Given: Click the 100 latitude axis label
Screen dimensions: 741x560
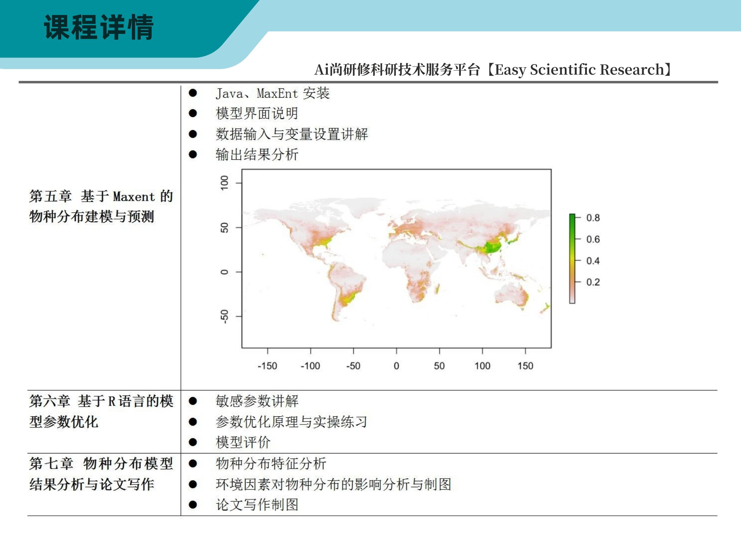Looking at the screenshot, I should coord(224,183).
